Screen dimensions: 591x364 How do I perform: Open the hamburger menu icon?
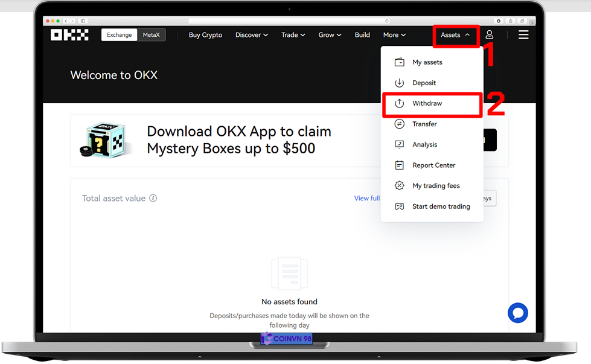pyautogui.click(x=523, y=35)
